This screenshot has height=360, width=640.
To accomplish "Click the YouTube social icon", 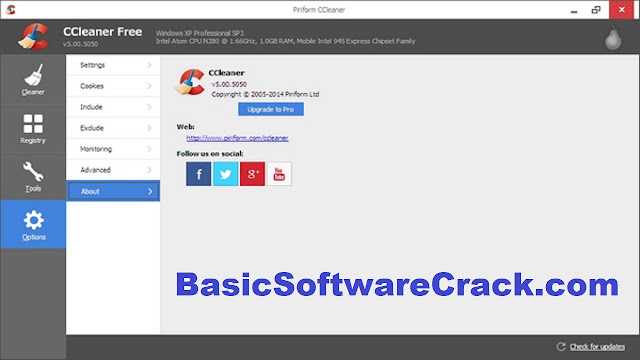I will [279, 174].
